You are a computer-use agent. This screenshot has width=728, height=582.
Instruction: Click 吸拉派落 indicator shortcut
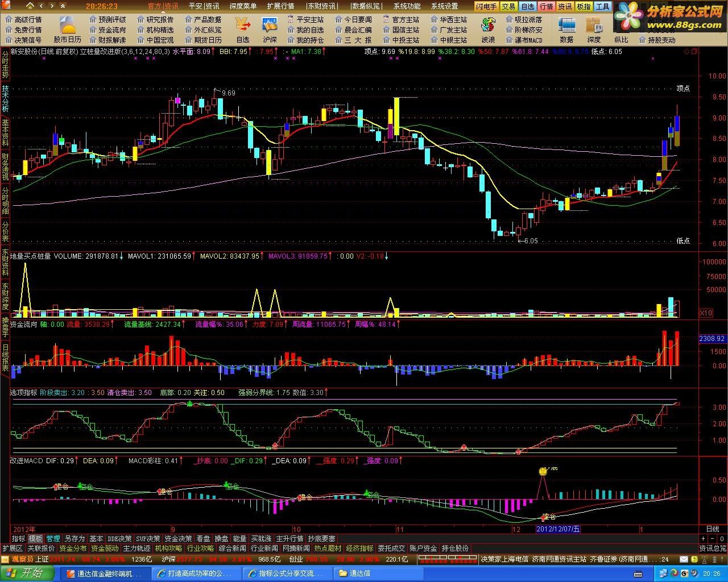coord(524,20)
